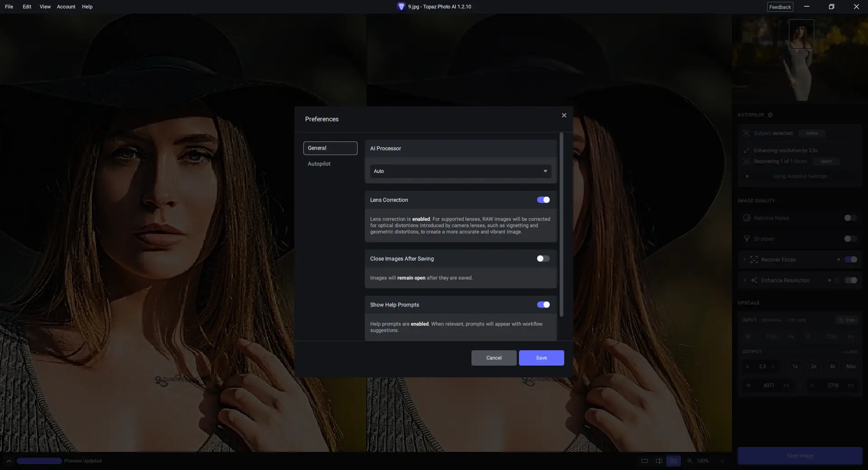Click the Preferences dialog vertical scrollbar

[x=561, y=225]
